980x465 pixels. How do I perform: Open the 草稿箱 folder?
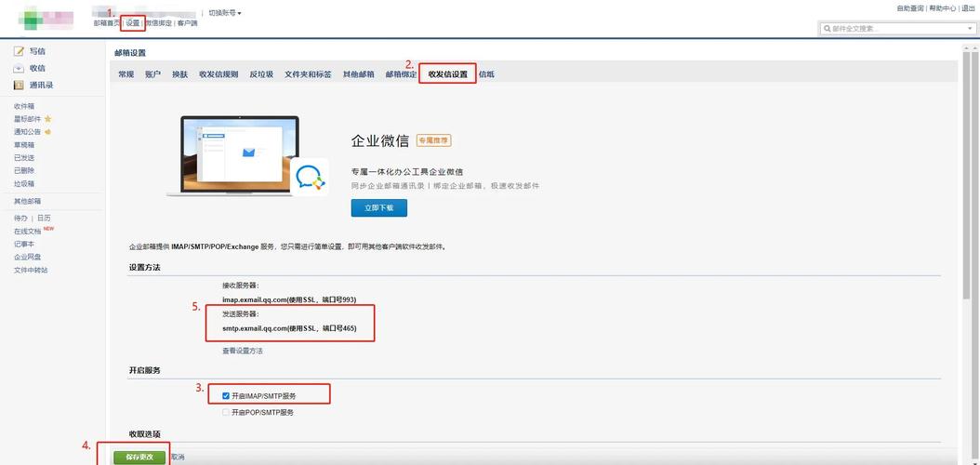(x=24, y=145)
